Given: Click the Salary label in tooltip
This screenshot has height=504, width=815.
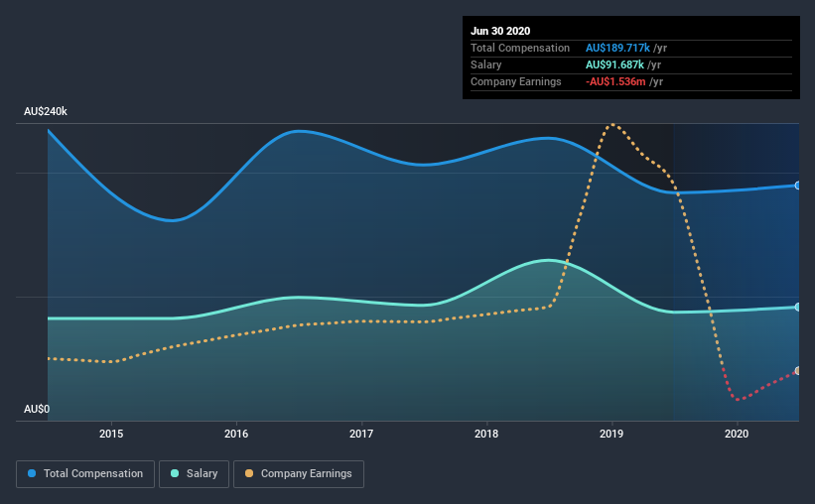Looking at the screenshot, I should pos(486,64).
